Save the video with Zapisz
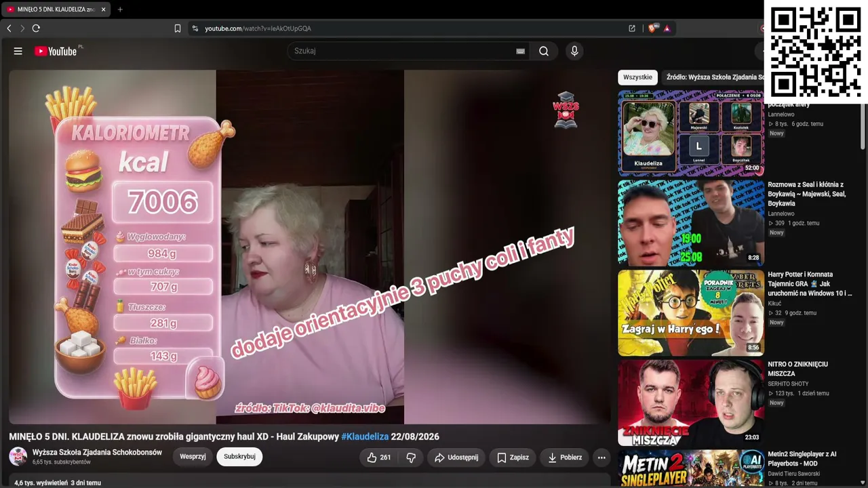Viewport: 868px width, 488px height. point(513,457)
